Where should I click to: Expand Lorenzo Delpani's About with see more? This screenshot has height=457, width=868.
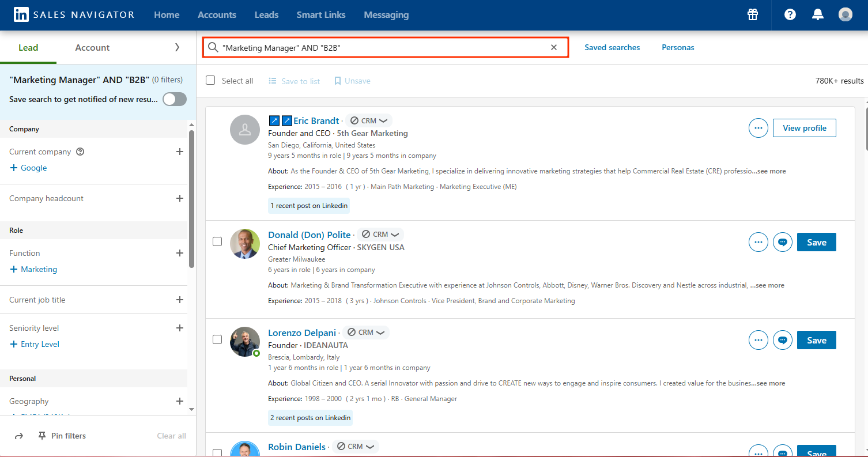771,383
